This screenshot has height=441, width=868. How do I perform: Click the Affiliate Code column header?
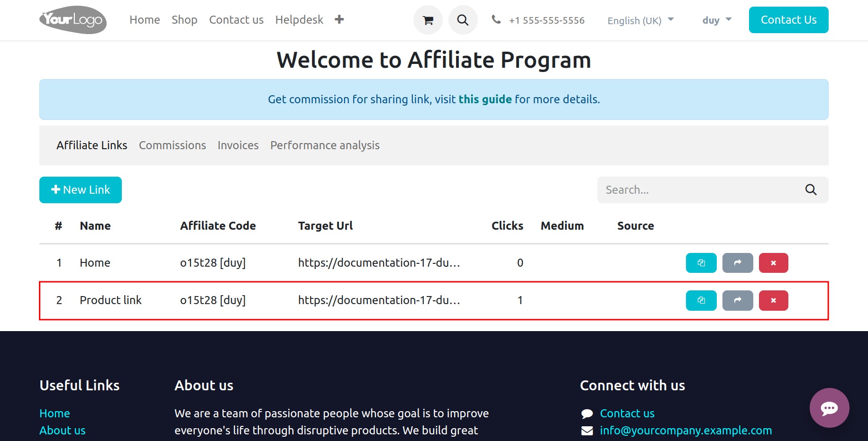[x=218, y=226]
